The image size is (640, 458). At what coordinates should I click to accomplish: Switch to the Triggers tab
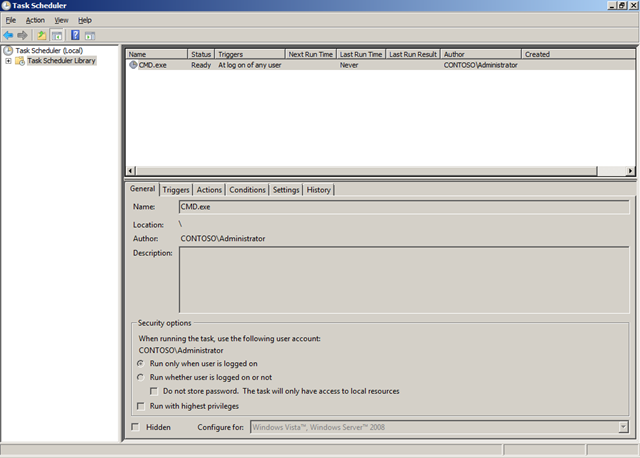176,189
